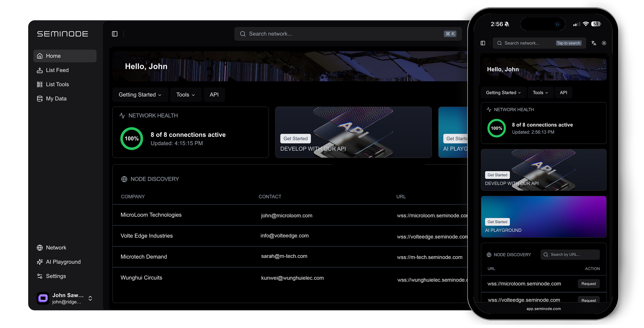Toggle the desktop sidebar panel icon
The image size is (644, 328).
click(114, 34)
